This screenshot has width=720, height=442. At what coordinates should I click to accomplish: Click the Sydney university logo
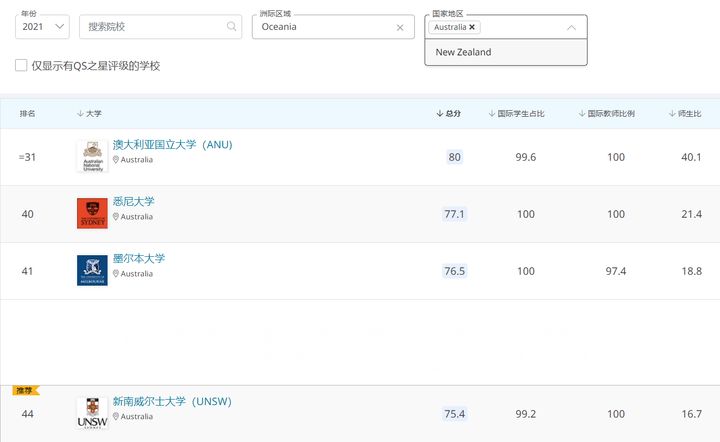[x=92, y=213]
